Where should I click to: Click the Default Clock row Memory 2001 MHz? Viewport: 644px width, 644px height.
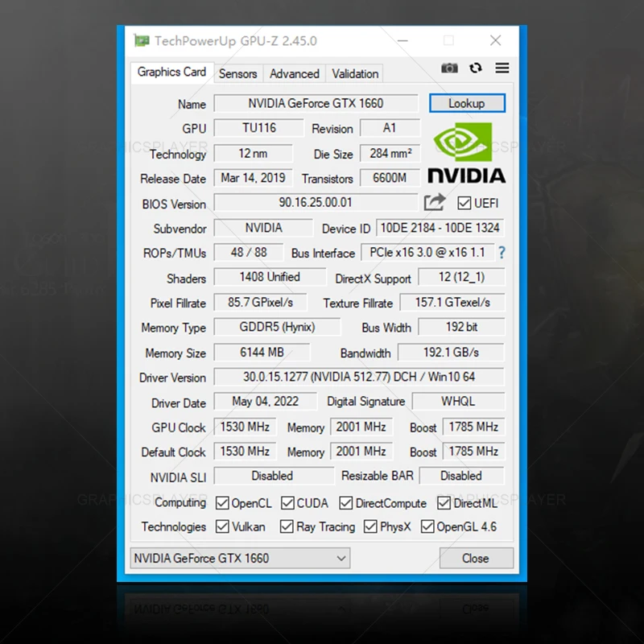coord(361,452)
